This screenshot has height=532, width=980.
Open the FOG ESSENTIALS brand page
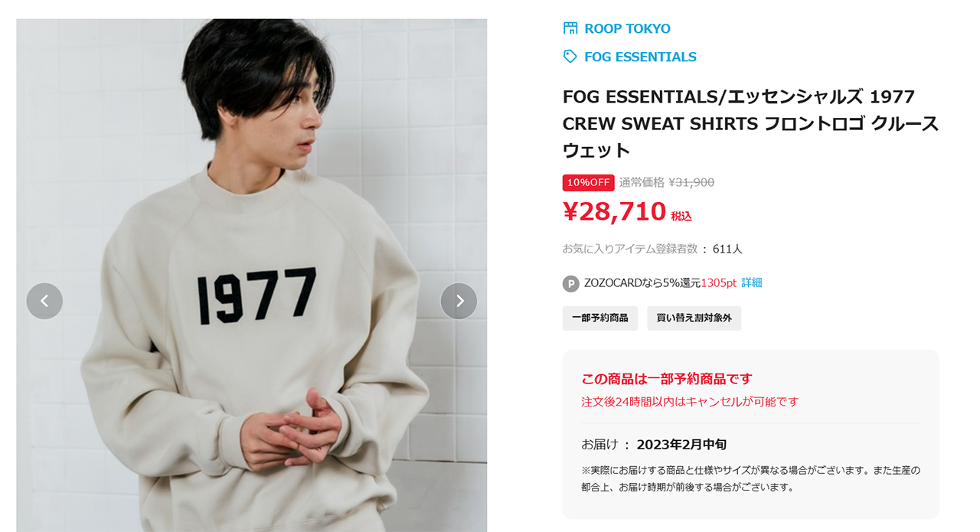click(x=640, y=57)
